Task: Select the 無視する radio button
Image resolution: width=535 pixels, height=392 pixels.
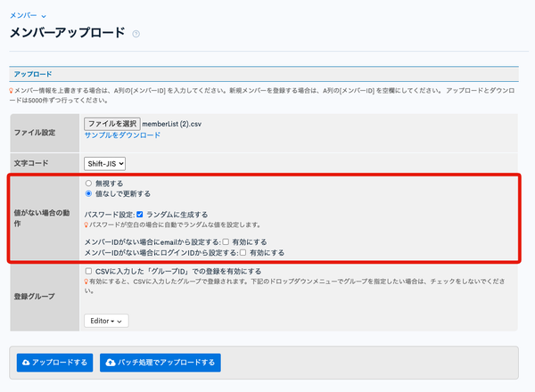Action: [88, 184]
